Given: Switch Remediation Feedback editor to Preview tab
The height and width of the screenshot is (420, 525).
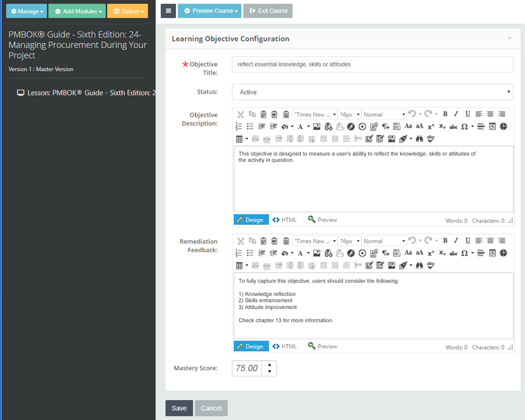Looking at the screenshot, I should pos(322,346).
